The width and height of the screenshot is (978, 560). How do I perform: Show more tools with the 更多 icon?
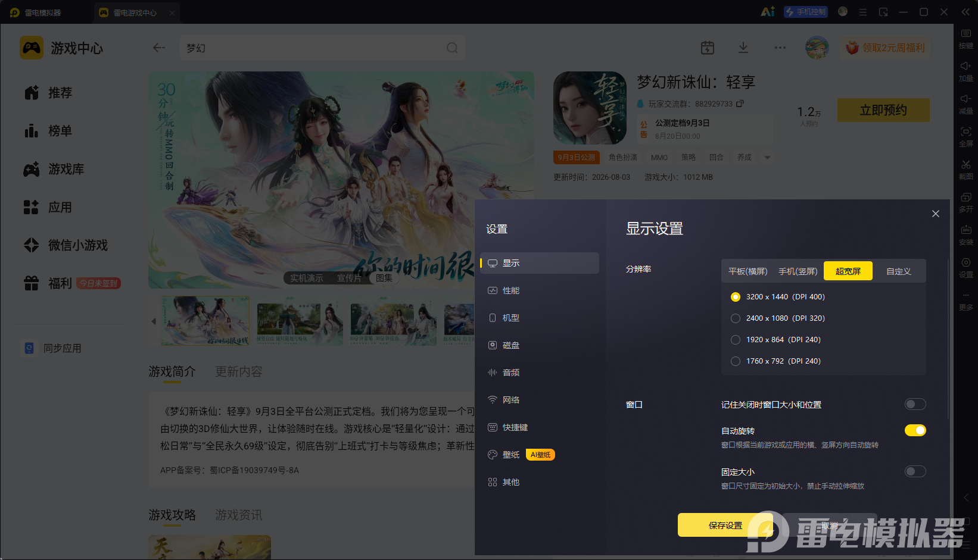(965, 301)
